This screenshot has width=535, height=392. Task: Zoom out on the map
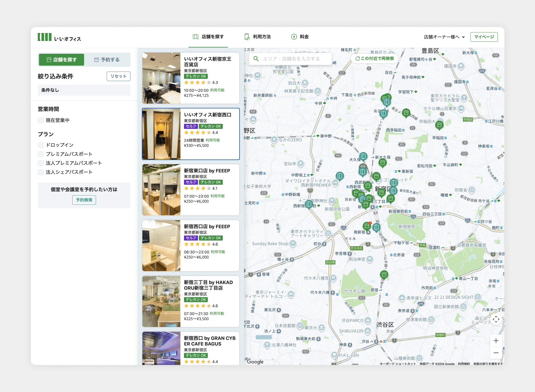tap(496, 353)
